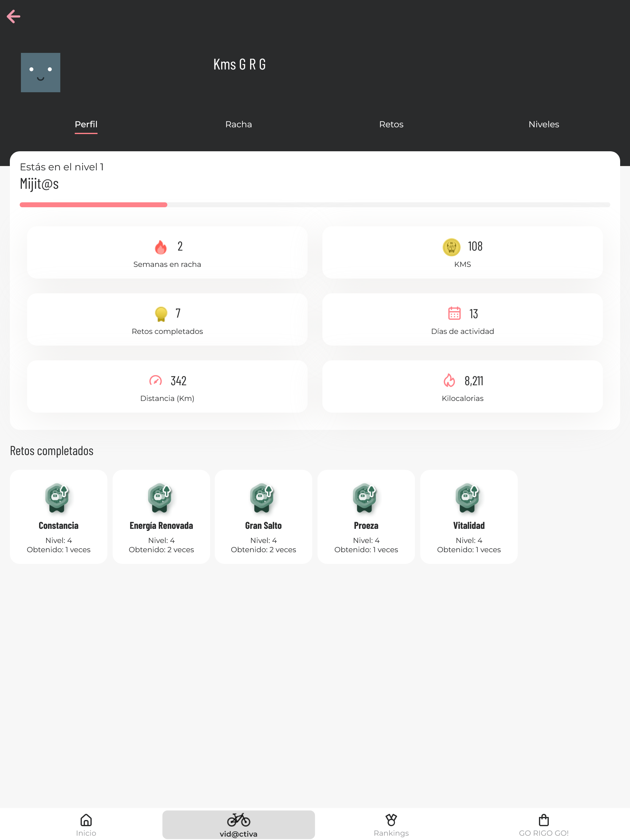Click the level progress bar
Viewport: 630px width, 840px height.
(315, 205)
